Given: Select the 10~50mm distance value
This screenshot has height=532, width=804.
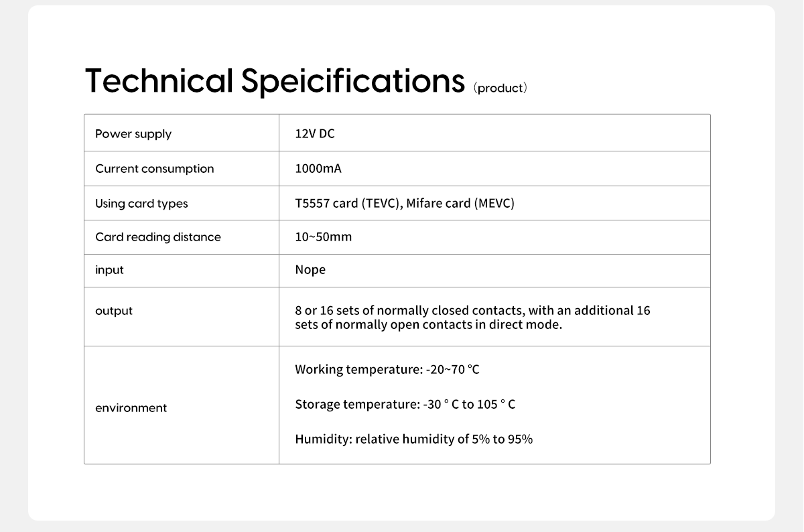Looking at the screenshot, I should pos(324,237).
